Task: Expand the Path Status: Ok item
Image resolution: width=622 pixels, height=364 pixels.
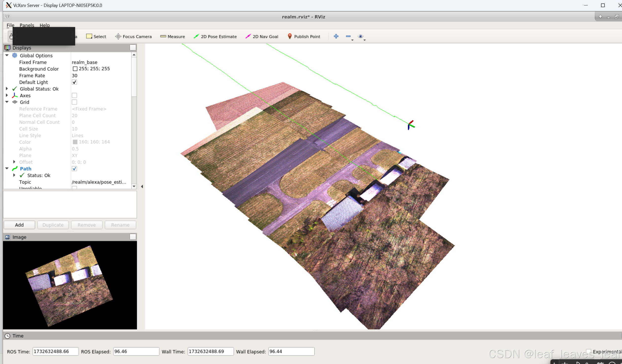Action: [x=14, y=175]
